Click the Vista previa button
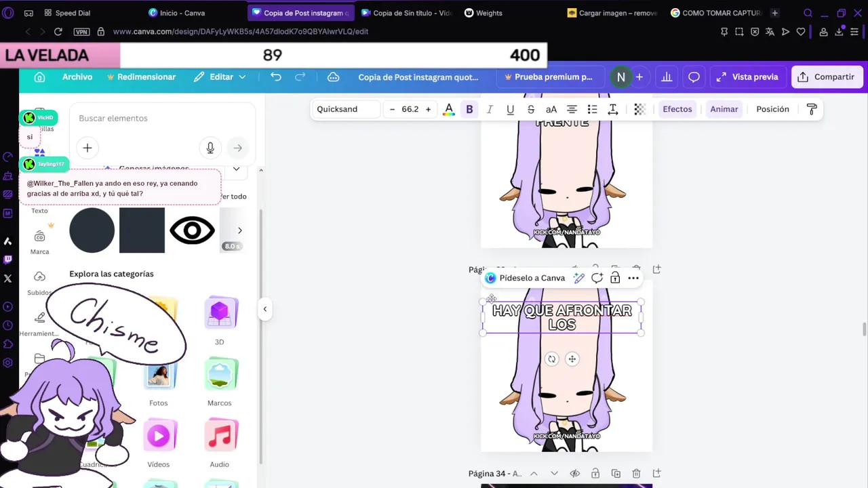Viewport: 868px width, 488px height. click(747, 77)
